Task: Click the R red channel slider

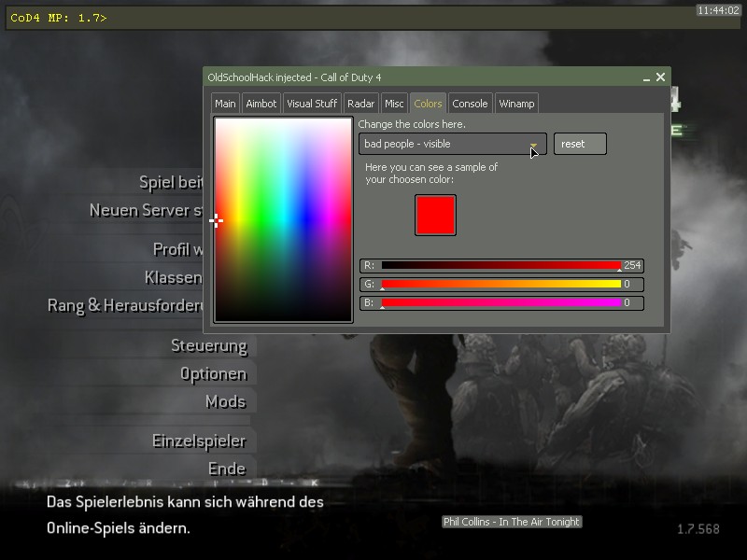Action: point(501,265)
